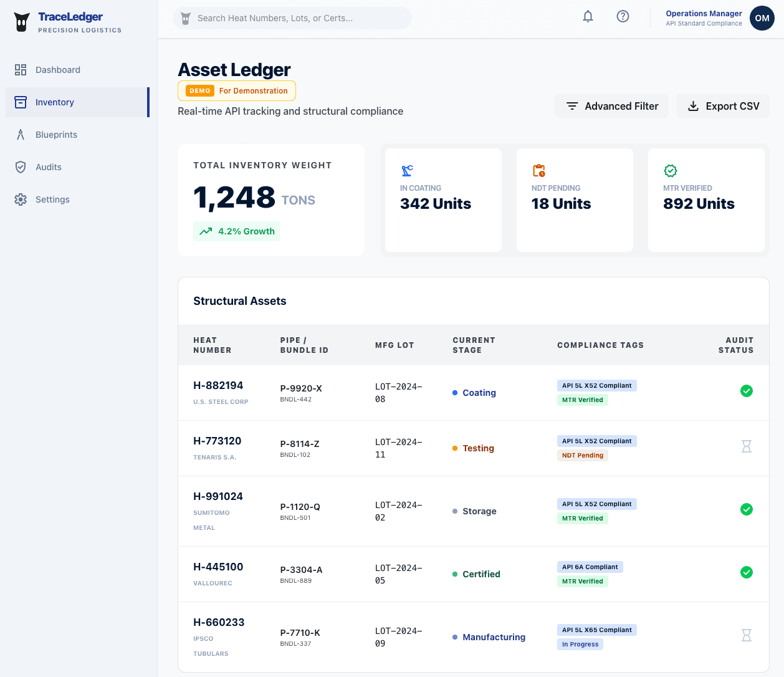The width and height of the screenshot is (784, 677).
Task: Click the Pipe / Bundle ID column header
Action: coord(304,345)
